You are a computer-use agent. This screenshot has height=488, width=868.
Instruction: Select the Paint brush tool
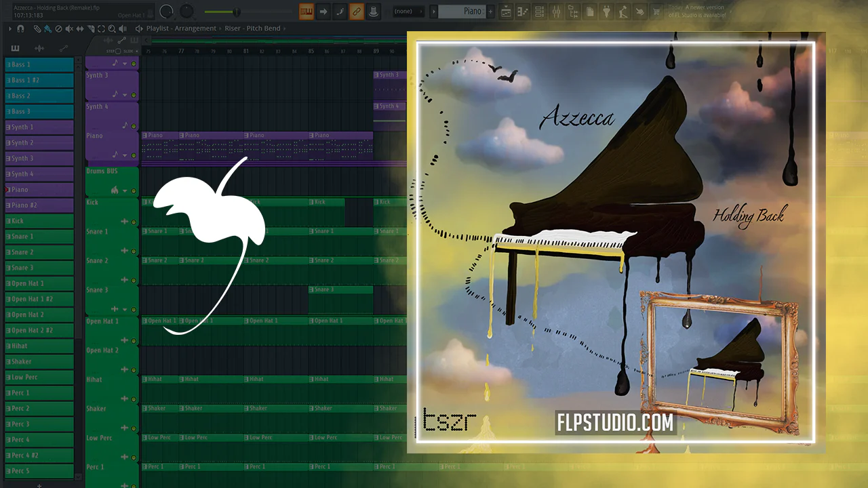pyautogui.click(x=47, y=28)
